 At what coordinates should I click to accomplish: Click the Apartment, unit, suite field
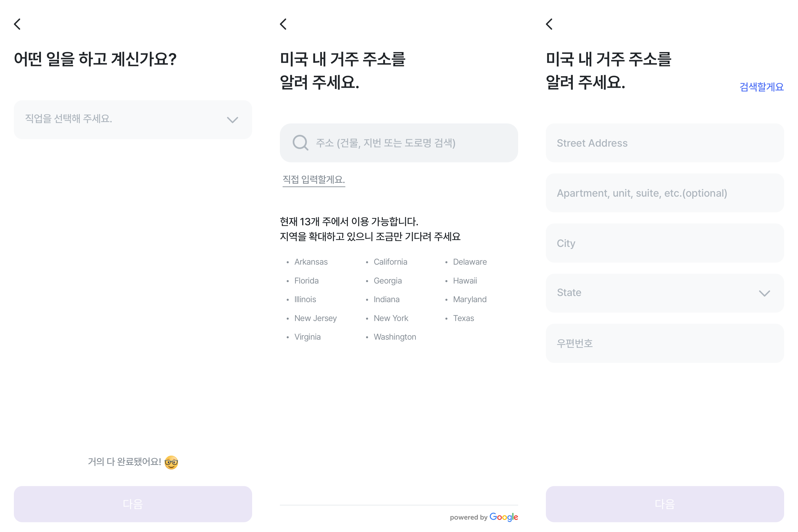click(665, 193)
